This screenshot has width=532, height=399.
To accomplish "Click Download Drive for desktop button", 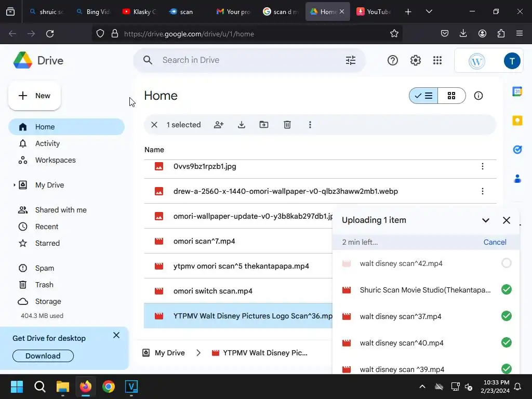I will click(43, 356).
